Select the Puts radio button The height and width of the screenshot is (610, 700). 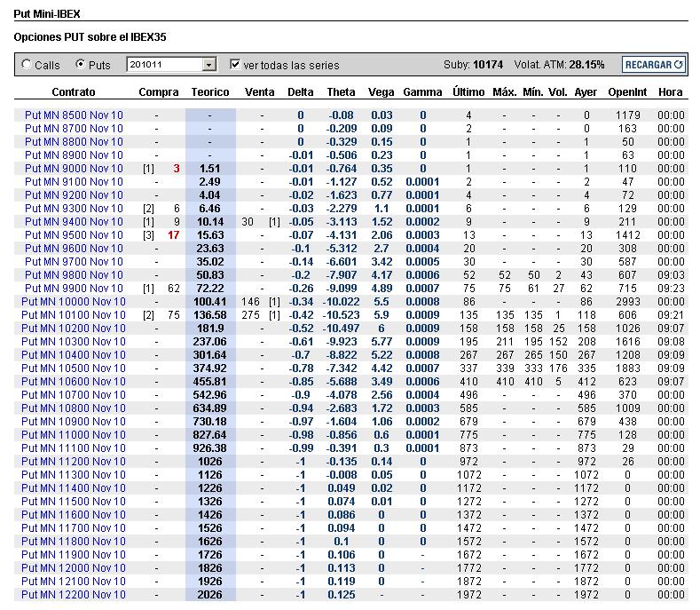pyautogui.click(x=80, y=64)
